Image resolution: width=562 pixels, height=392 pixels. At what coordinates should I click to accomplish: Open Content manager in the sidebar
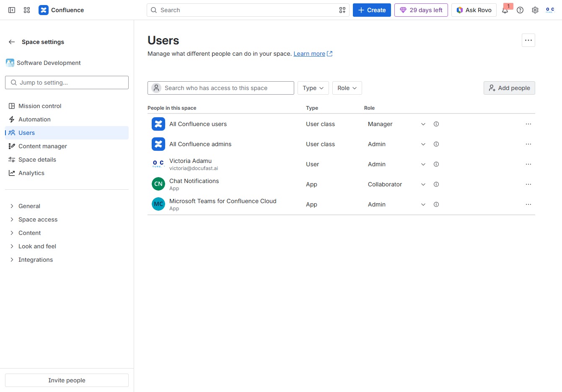pyautogui.click(x=67, y=146)
